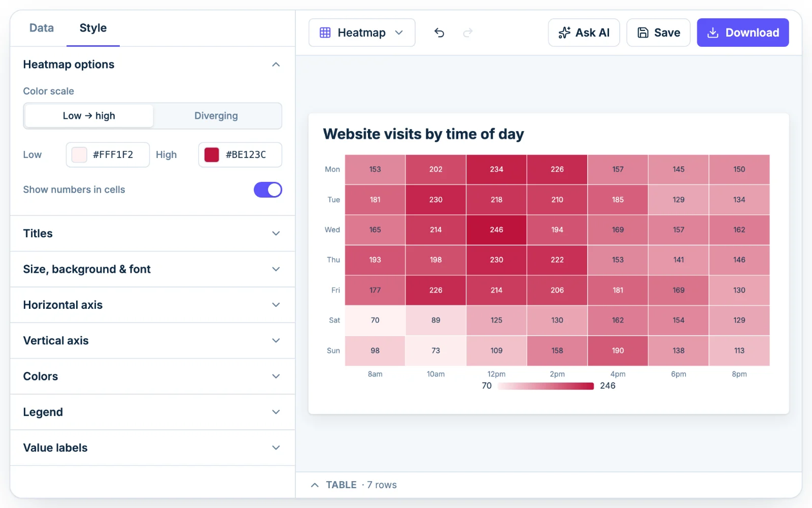Click the Ask AI sparkle icon
The image size is (812, 508).
click(x=564, y=33)
